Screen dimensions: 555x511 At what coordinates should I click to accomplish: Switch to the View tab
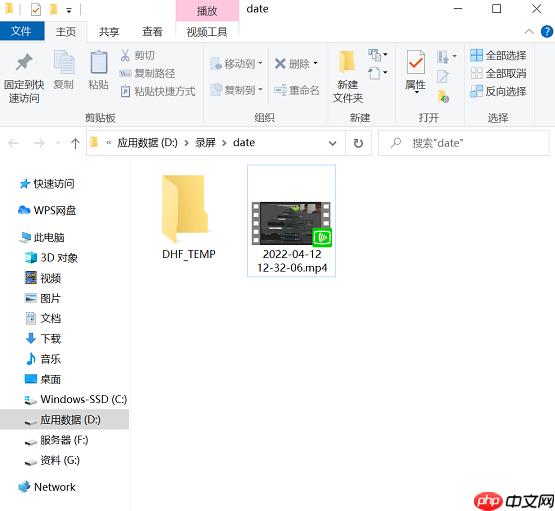[x=152, y=32]
